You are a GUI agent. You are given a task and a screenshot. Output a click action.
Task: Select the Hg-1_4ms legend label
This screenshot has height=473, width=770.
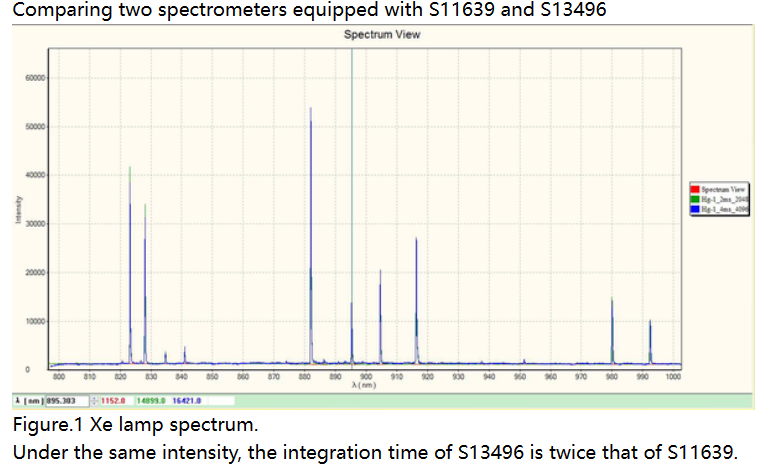(x=724, y=209)
